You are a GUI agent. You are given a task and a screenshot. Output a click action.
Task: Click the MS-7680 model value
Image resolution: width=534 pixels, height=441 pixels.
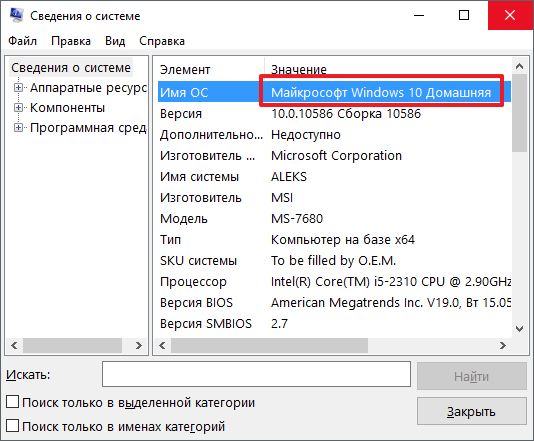(297, 219)
